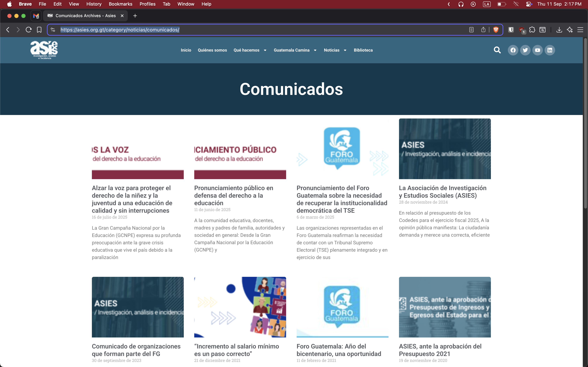Open the ASIES Twitter icon

coord(525,50)
